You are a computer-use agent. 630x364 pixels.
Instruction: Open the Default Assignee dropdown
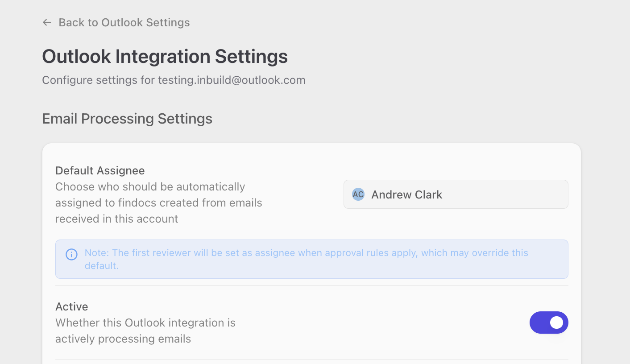[456, 194]
